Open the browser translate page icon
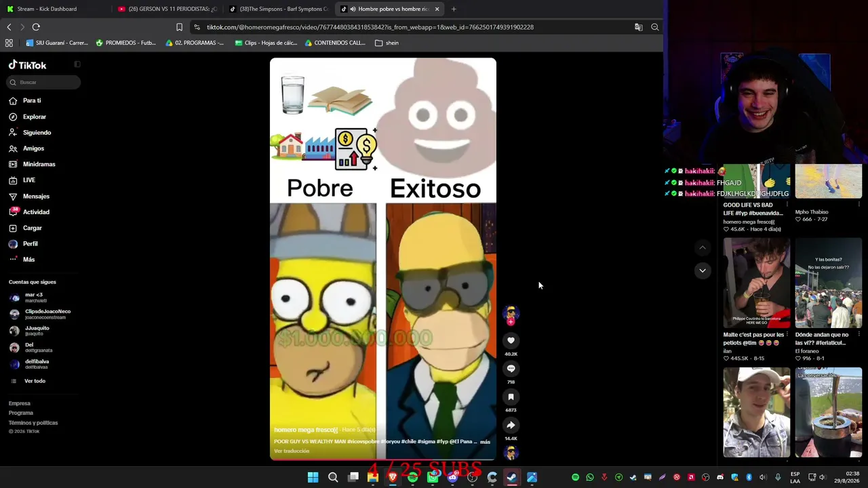This screenshot has width=868, height=488. coord(638,27)
